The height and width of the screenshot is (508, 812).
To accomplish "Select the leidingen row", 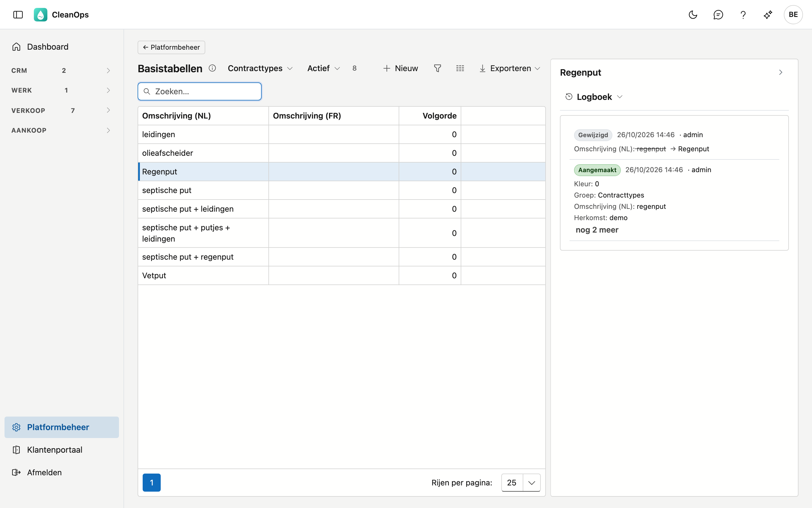I will tap(342, 134).
